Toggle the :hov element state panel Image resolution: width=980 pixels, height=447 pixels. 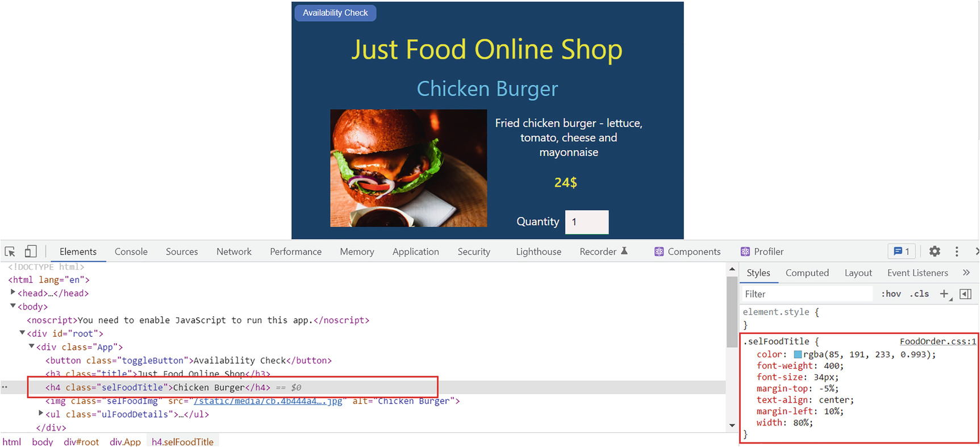(891, 294)
